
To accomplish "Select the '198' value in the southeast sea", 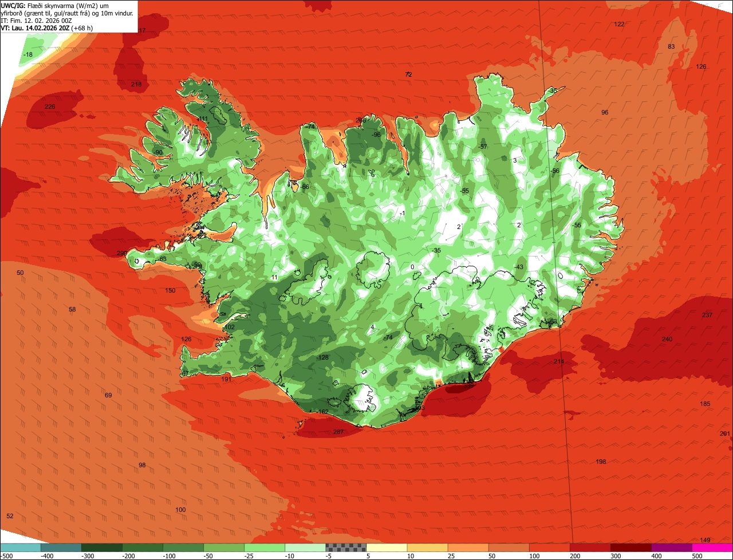I will click(601, 462).
